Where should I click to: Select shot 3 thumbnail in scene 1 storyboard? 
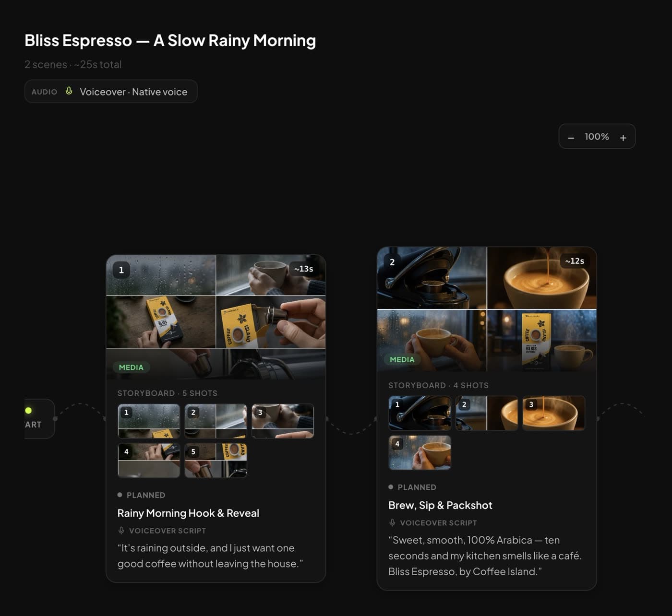(x=283, y=421)
